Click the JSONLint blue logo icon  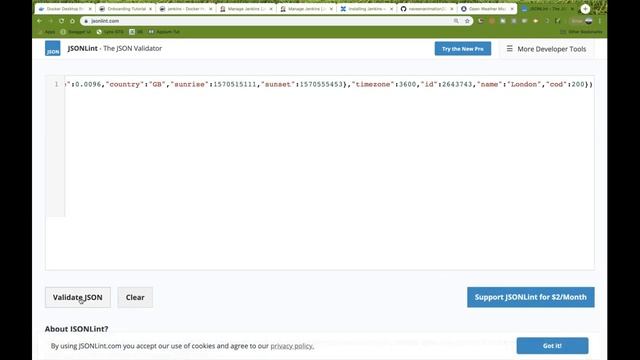pos(53,48)
